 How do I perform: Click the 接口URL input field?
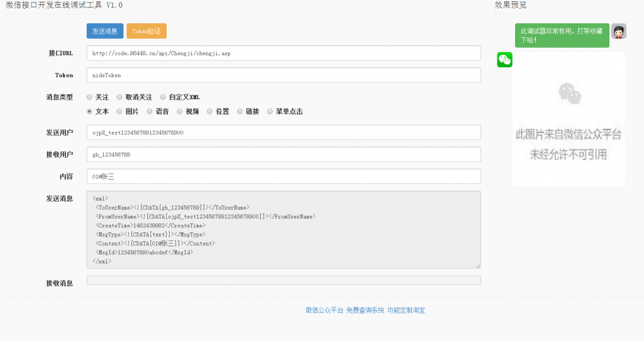[x=284, y=53]
